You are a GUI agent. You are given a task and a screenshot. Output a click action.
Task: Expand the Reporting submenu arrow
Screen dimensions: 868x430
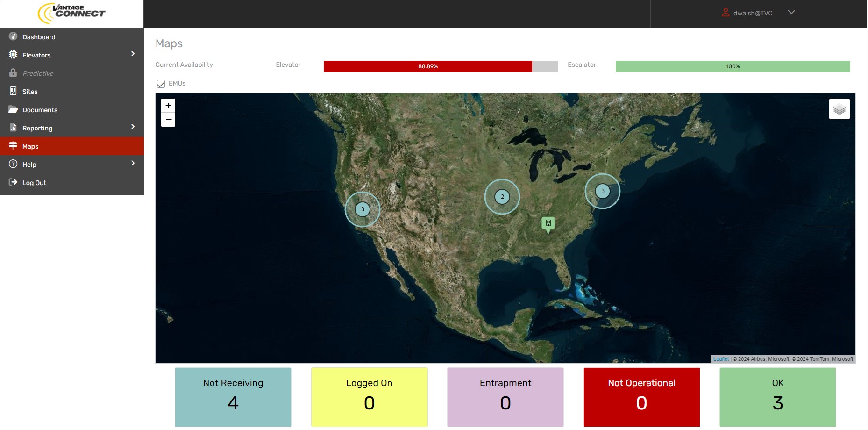pyautogui.click(x=133, y=127)
